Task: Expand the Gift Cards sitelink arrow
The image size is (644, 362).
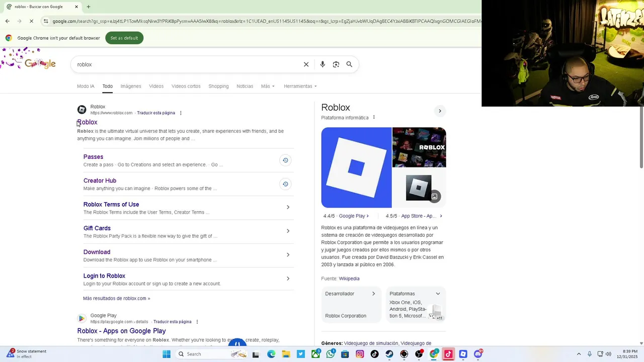Action: pos(288,231)
